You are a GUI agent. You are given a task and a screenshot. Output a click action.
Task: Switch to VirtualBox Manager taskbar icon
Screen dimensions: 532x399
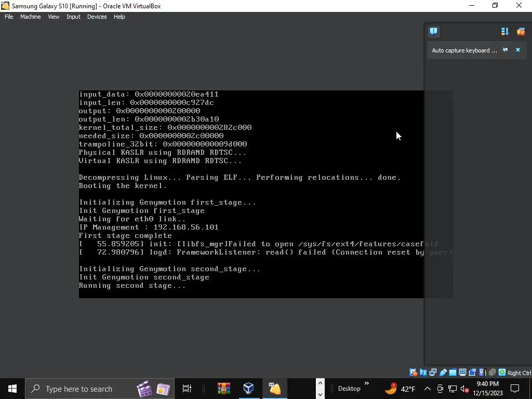pyautogui.click(x=249, y=389)
